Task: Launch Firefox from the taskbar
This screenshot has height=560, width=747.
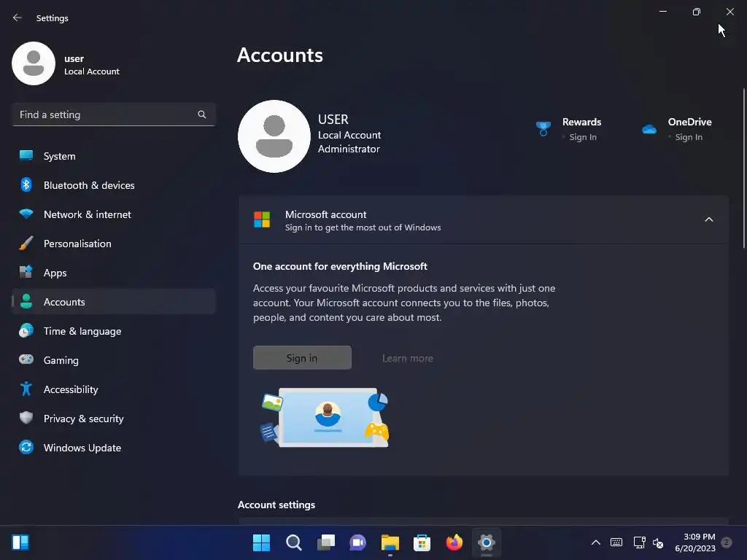Action: coord(454,542)
